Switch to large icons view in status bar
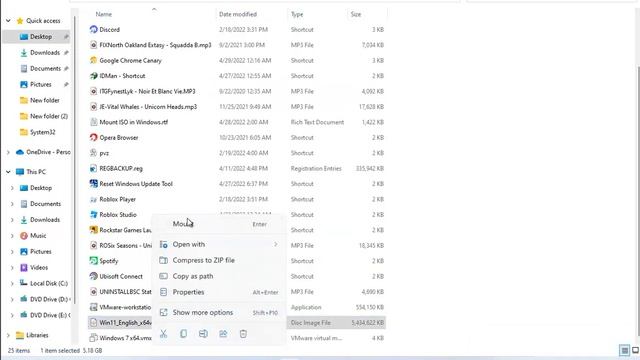 click(636, 350)
